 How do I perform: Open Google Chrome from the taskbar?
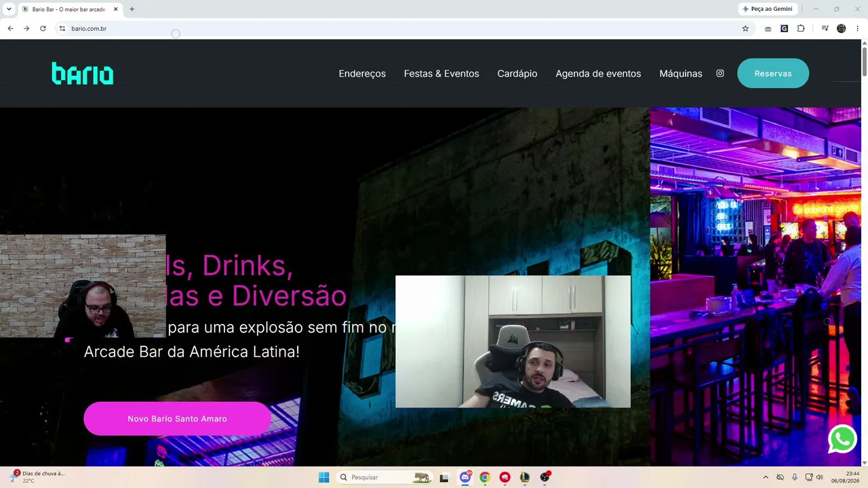[485, 477]
